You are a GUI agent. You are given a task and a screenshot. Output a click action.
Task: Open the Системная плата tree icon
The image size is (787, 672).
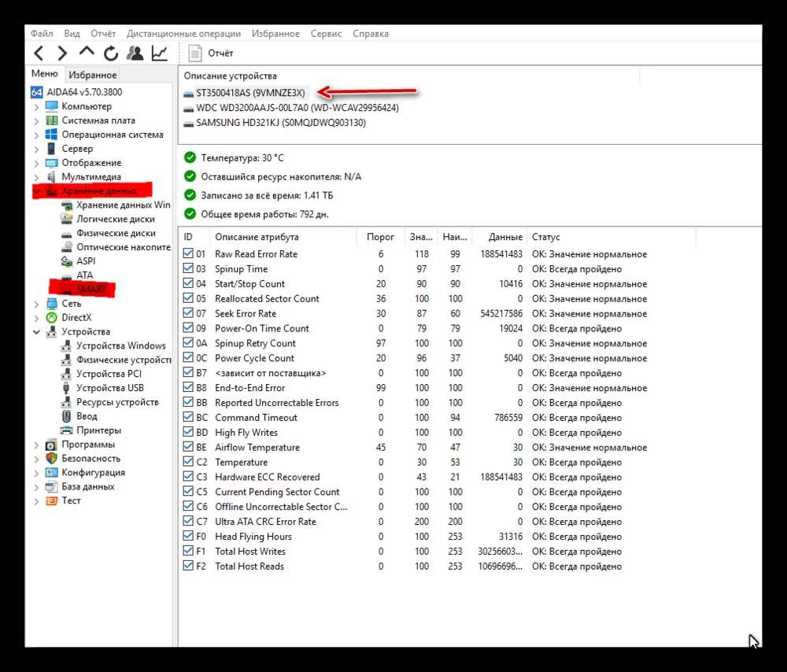coord(51,120)
